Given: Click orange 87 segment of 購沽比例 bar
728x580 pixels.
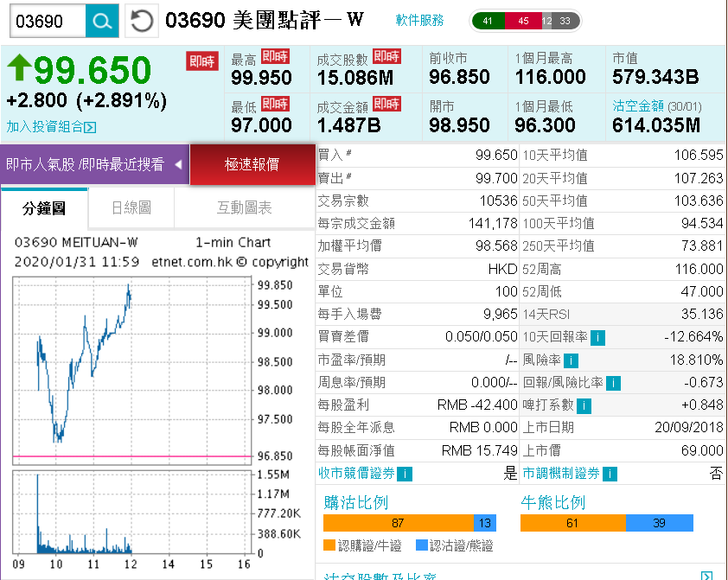Looking at the screenshot, I should tap(399, 523).
